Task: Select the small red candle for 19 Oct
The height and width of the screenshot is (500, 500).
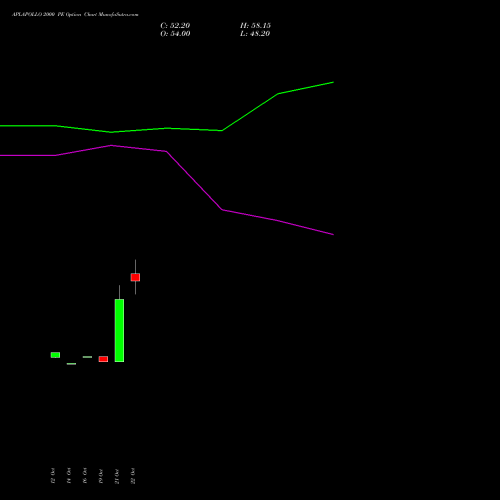Action: [x=103, y=359]
